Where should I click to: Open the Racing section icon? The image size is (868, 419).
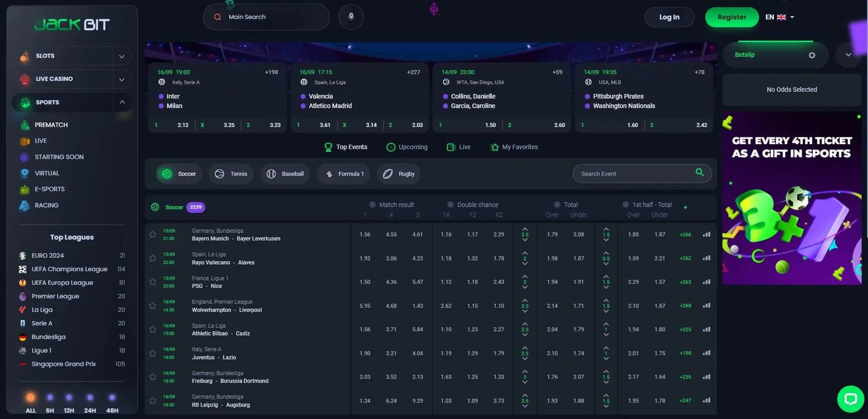point(24,205)
